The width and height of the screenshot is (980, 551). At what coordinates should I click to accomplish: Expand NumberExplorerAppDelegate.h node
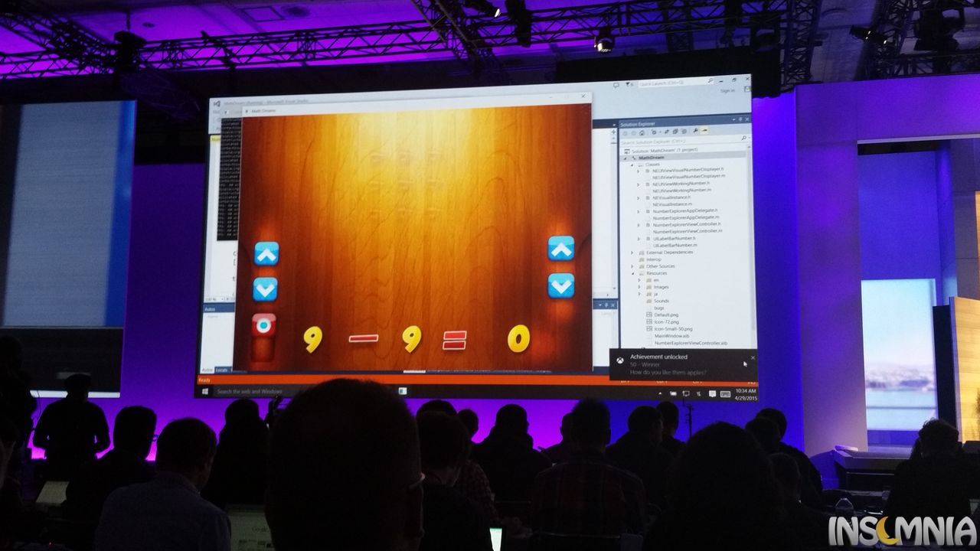point(638,211)
